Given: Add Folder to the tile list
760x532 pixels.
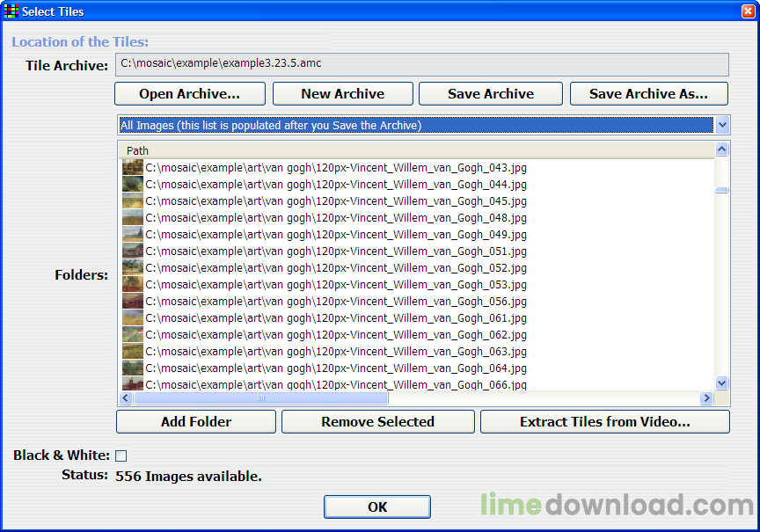Looking at the screenshot, I should (196, 422).
